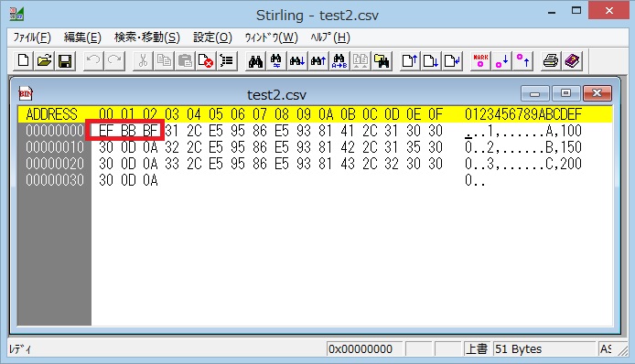The width and height of the screenshot is (635, 364).
Task: Click the Cut scissors icon
Action: pos(143,61)
